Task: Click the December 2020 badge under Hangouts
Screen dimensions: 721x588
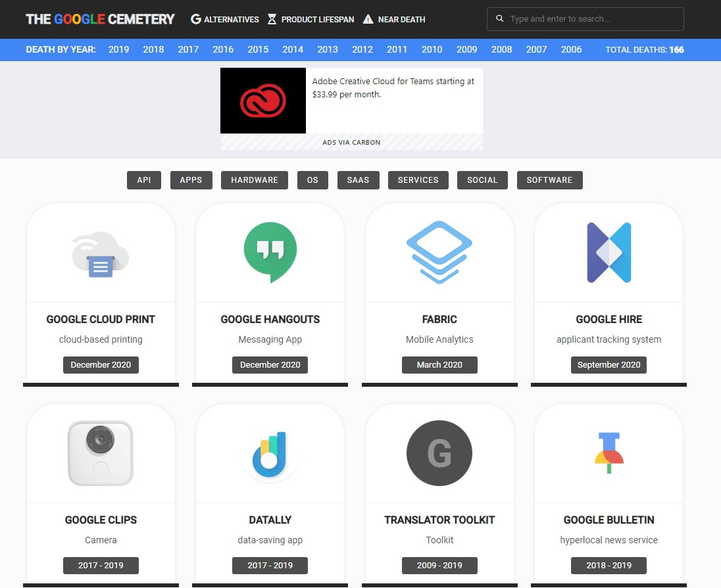Action: click(270, 365)
